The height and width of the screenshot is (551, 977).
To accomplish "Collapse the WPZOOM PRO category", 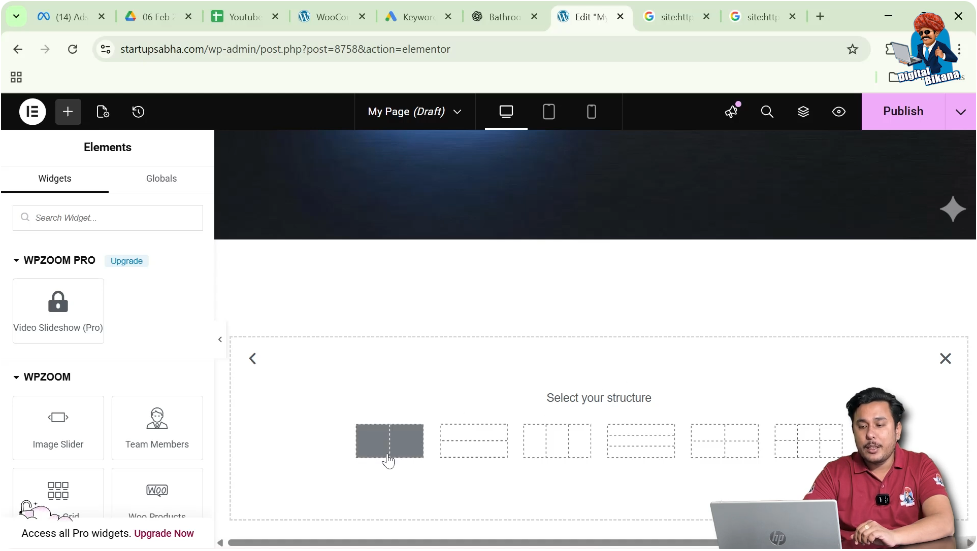I will coord(54,260).
